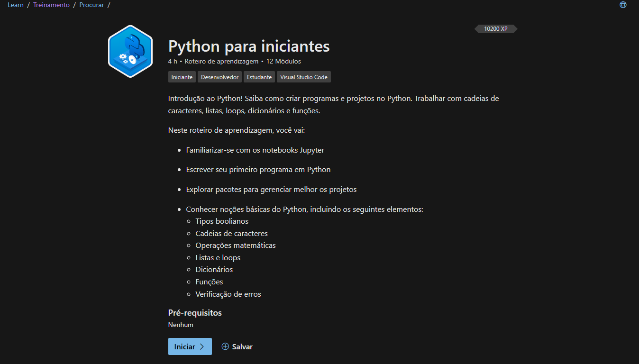Click the 'Funções' list item
Image resolution: width=639 pixels, height=364 pixels.
(x=209, y=282)
